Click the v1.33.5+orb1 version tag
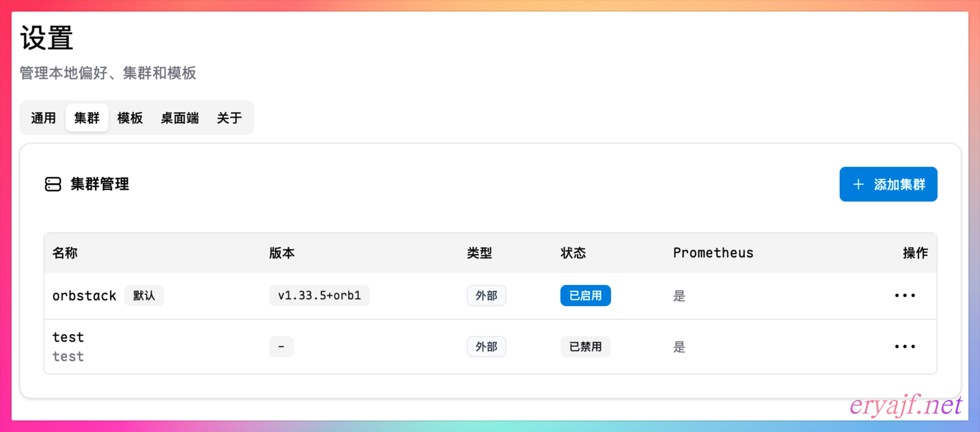Screen dimensions: 980x432 (319, 296)
